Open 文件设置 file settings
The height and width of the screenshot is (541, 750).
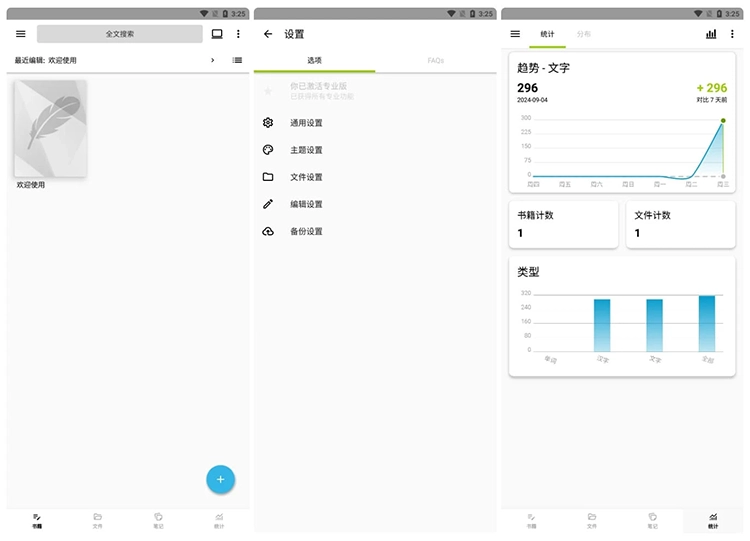pos(306,177)
